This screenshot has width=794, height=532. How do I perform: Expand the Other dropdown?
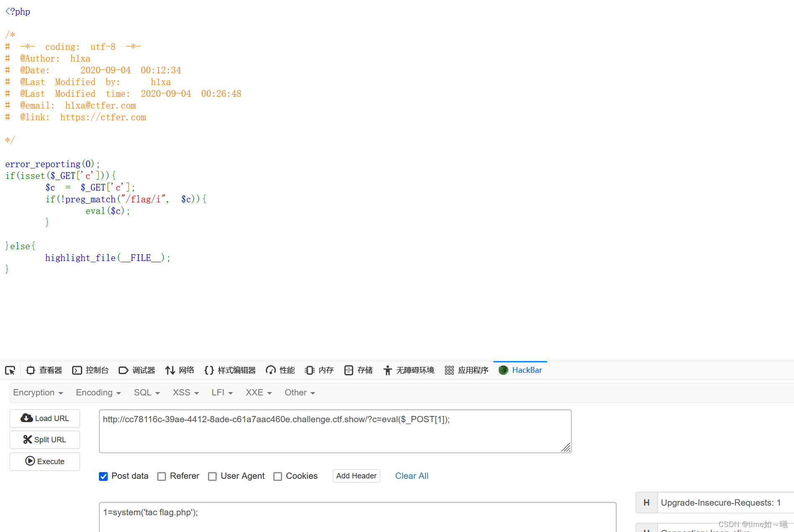[300, 393]
